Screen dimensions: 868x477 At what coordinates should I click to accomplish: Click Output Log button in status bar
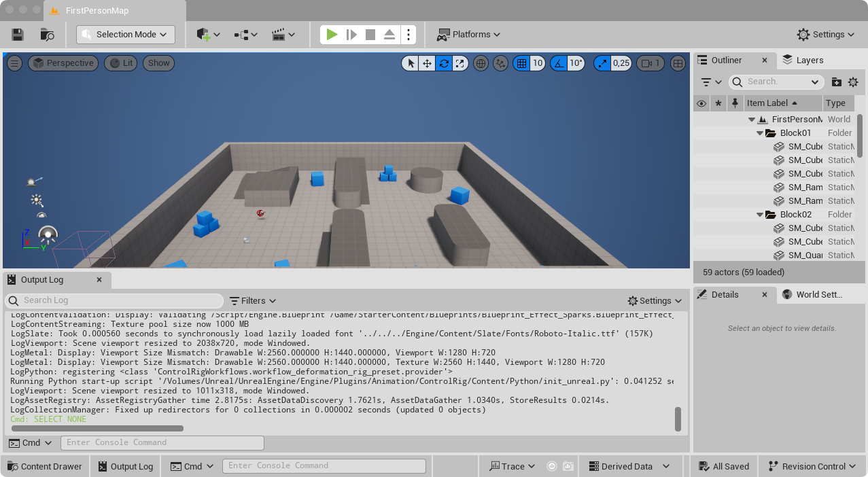point(126,466)
